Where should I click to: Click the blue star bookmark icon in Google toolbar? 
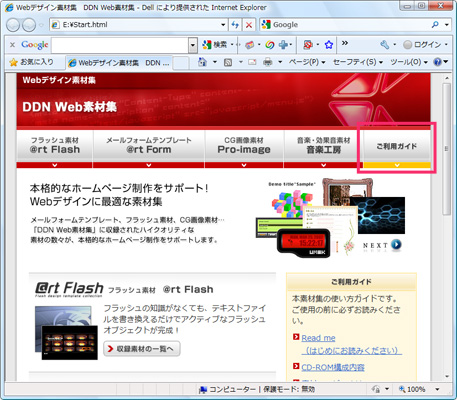click(329, 45)
